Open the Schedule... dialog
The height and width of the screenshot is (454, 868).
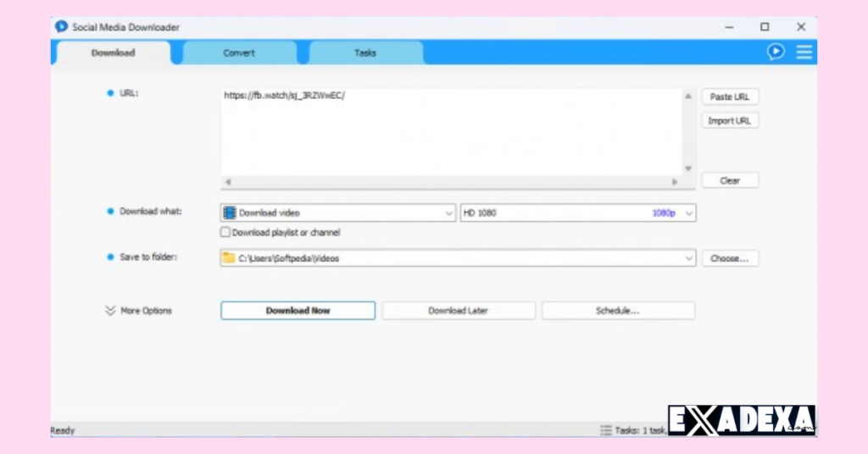tap(618, 311)
